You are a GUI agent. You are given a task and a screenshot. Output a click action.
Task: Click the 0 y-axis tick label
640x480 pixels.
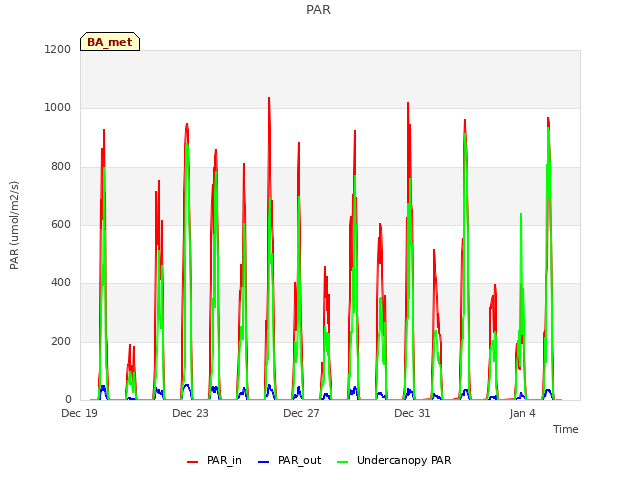(68, 400)
